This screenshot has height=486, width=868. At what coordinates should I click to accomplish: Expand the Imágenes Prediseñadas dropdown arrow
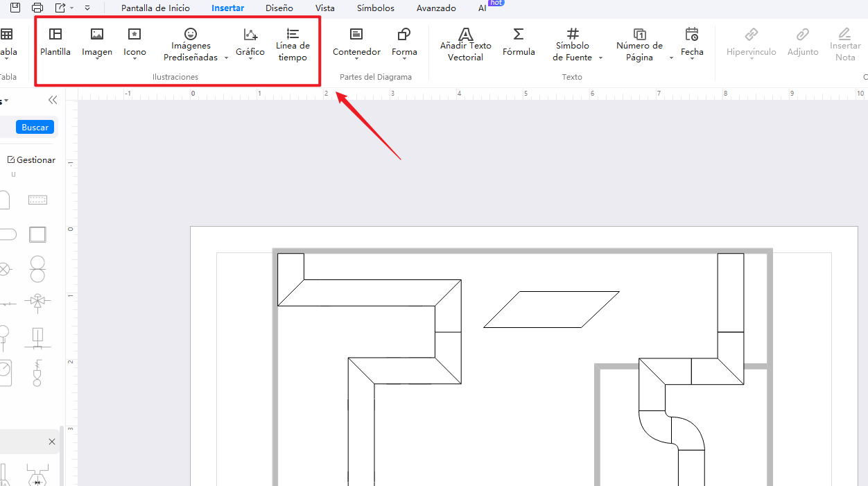coord(227,58)
